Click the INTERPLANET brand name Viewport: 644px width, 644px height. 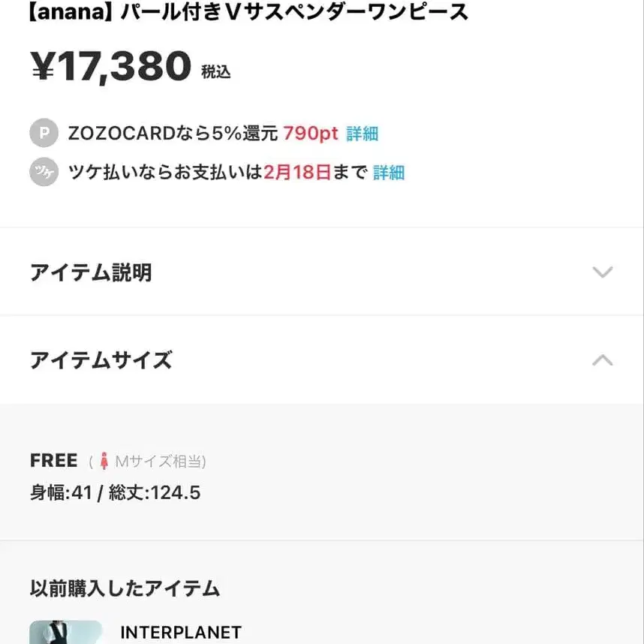pos(181,632)
